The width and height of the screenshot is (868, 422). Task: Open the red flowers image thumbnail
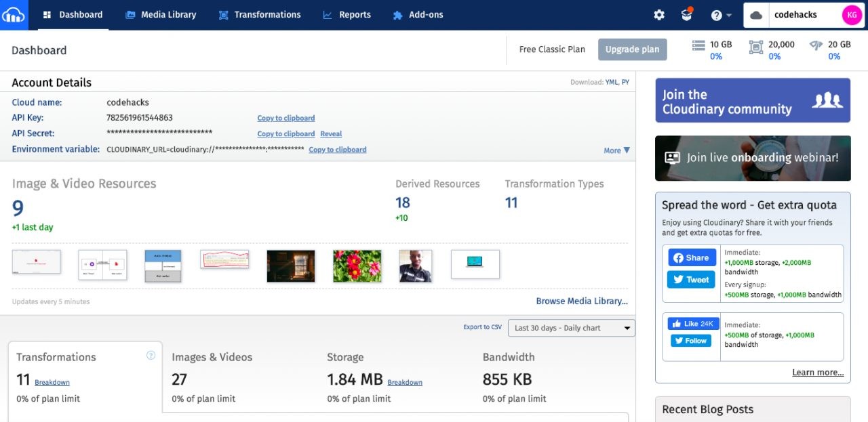click(x=357, y=265)
